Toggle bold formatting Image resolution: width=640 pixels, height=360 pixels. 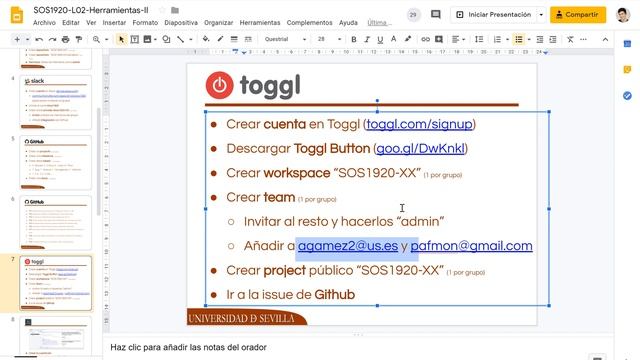[x=354, y=40]
